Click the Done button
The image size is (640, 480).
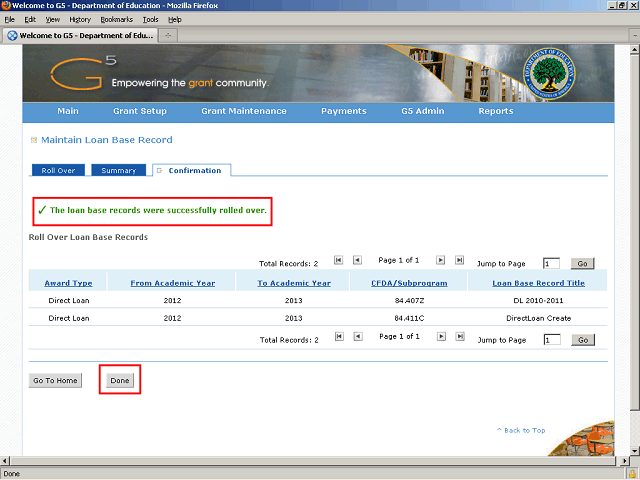[x=120, y=380]
